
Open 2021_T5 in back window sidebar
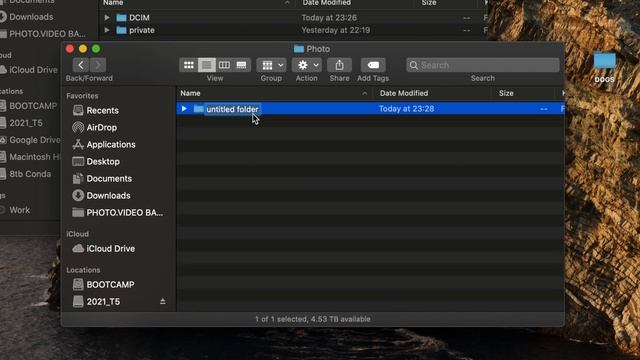[x=26, y=123]
